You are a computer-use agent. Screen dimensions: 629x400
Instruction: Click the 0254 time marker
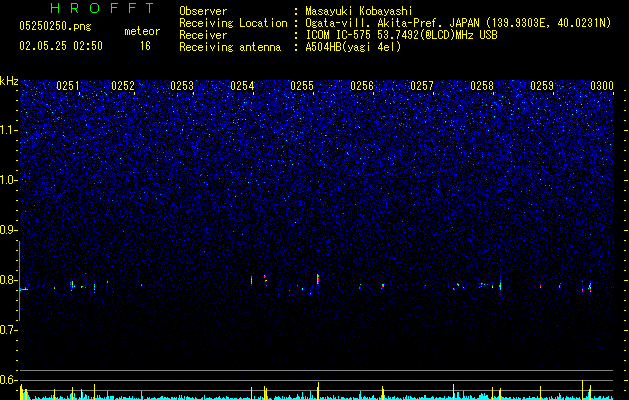(242, 86)
